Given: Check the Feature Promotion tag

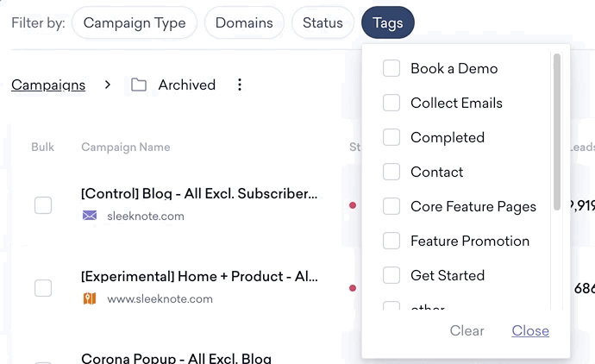Looking at the screenshot, I should coord(391,241).
